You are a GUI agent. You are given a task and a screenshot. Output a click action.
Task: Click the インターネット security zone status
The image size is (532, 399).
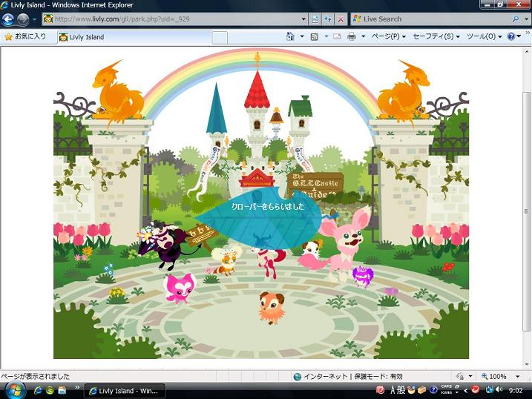(348, 376)
